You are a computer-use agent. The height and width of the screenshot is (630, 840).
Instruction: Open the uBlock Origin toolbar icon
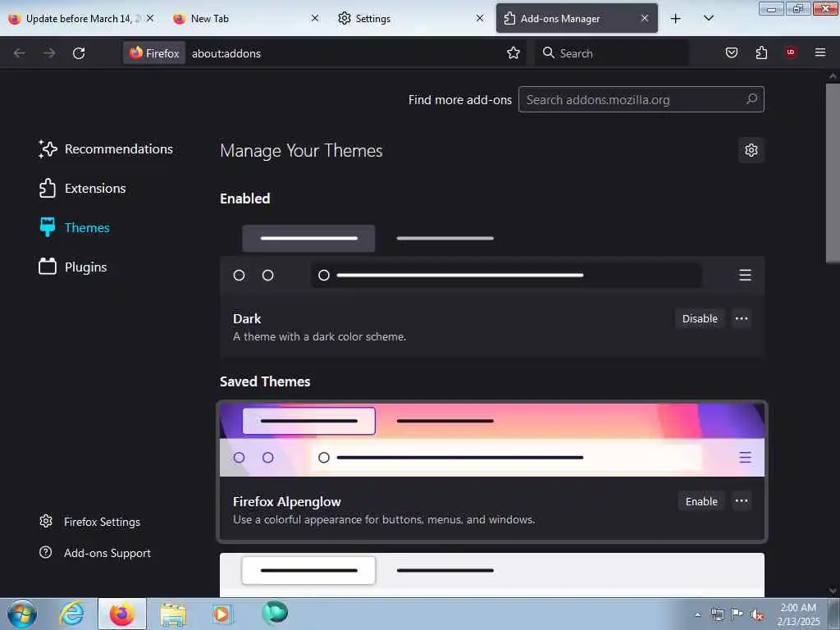pyautogui.click(x=790, y=52)
